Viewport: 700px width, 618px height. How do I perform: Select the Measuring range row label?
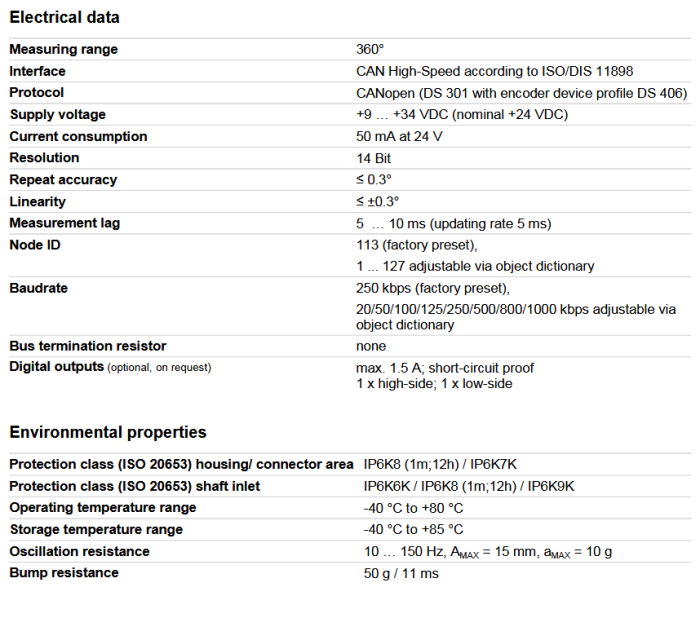coord(63,49)
